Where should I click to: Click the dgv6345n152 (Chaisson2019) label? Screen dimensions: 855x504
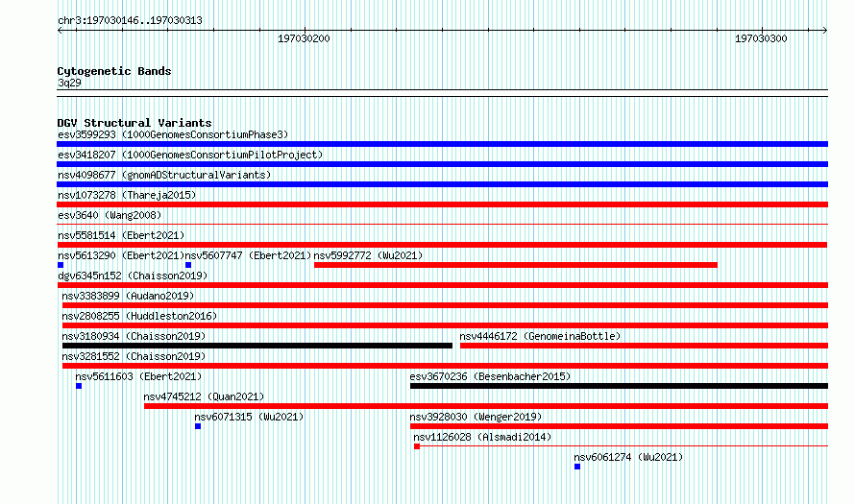point(133,276)
